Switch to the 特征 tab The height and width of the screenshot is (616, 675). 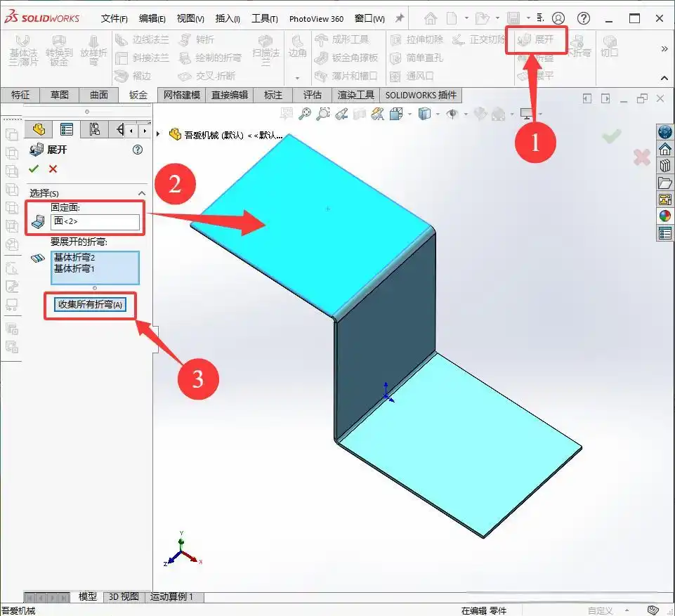[20, 95]
